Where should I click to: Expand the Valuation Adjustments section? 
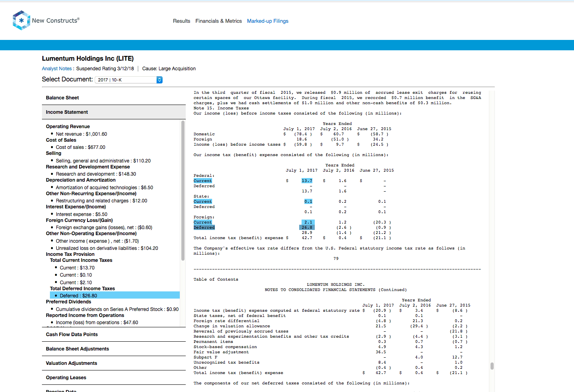(114, 363)
